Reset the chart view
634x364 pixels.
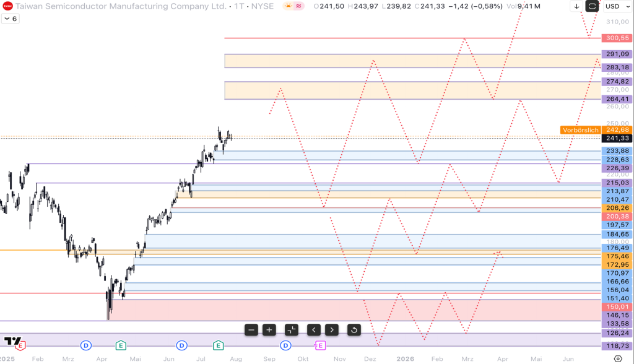(354, 330)
